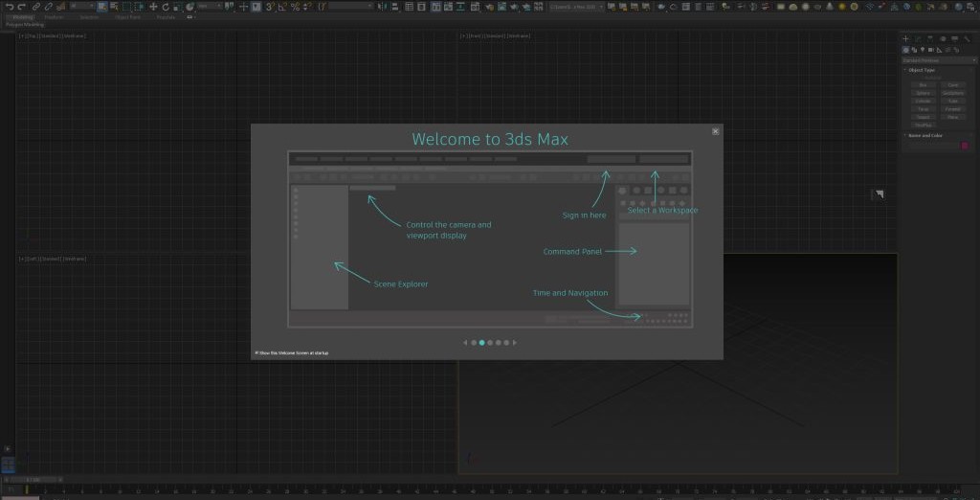The image size is (980, 500).
Task: Click the ribbon minimize toggle after Populate
Action: pyautogui.click(x=189, y=17)
